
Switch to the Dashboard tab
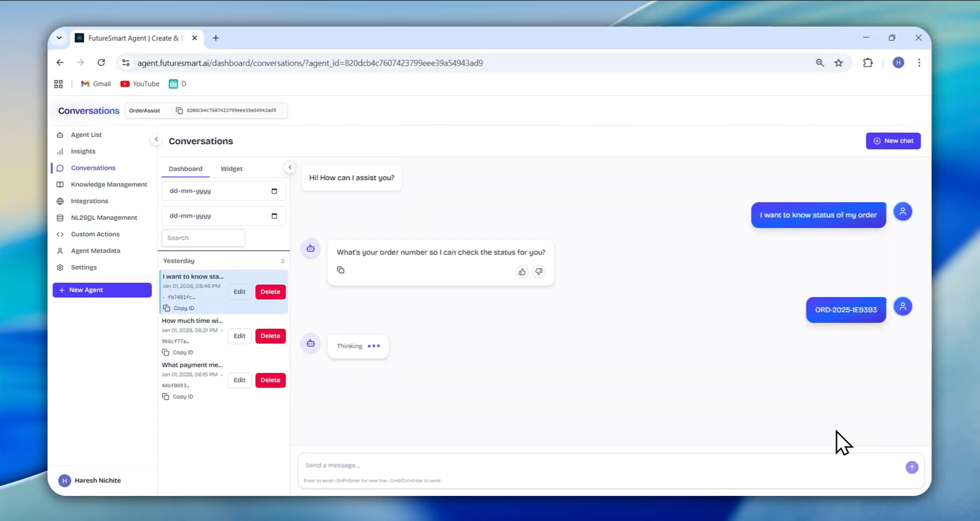coord(185,169)
